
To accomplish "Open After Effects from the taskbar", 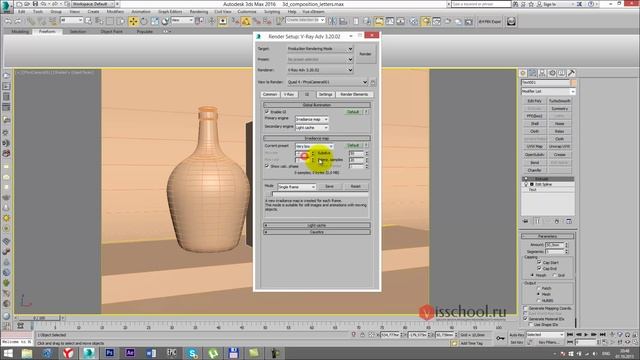I will click(x=130, y=353).
